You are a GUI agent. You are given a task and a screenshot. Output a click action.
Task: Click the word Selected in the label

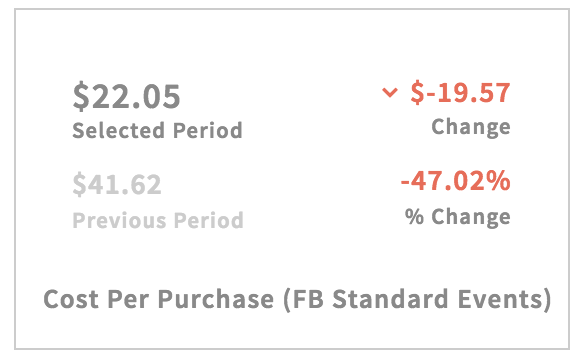(118, 130)
